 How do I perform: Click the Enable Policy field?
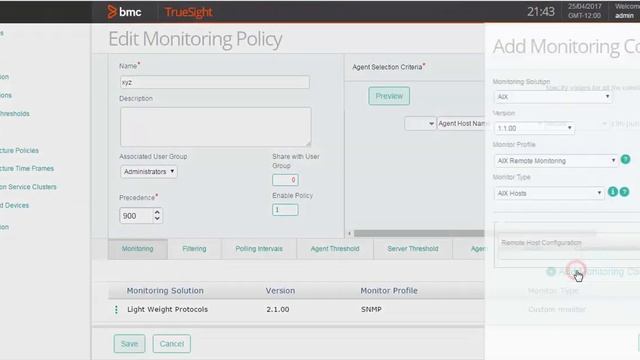tap(285, 210)
